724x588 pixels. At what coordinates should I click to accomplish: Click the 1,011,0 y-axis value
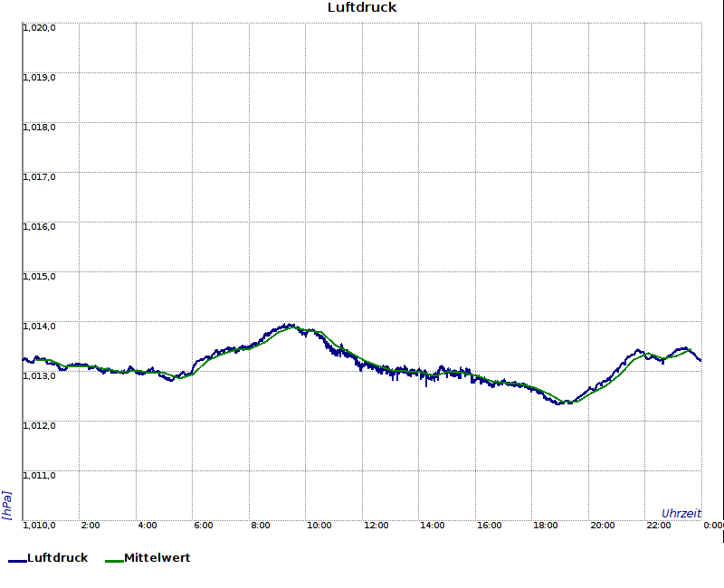coord(39,476)
